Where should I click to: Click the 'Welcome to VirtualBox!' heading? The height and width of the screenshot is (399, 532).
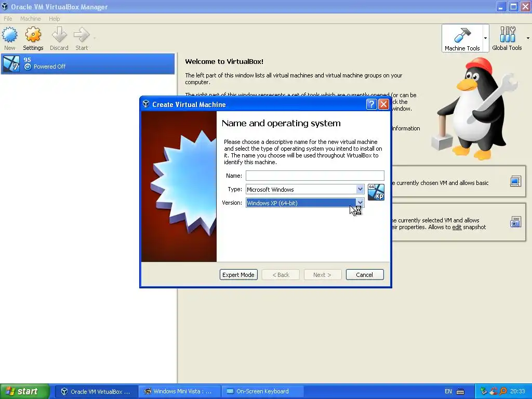tap(224, 61)
